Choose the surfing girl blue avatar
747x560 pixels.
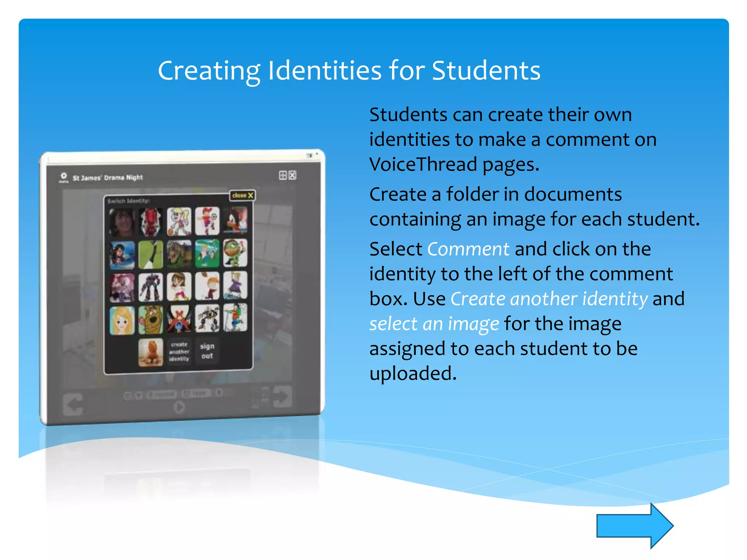coord(122,255)
